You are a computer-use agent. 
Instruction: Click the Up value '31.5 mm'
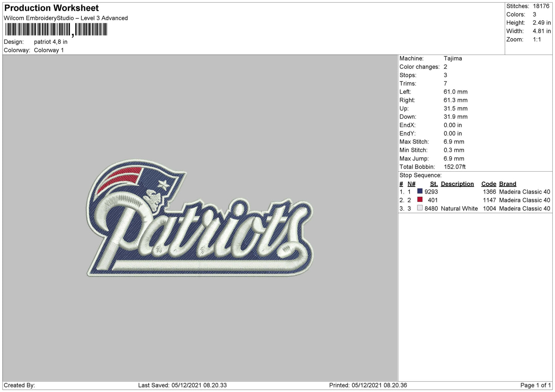(456, 109)
